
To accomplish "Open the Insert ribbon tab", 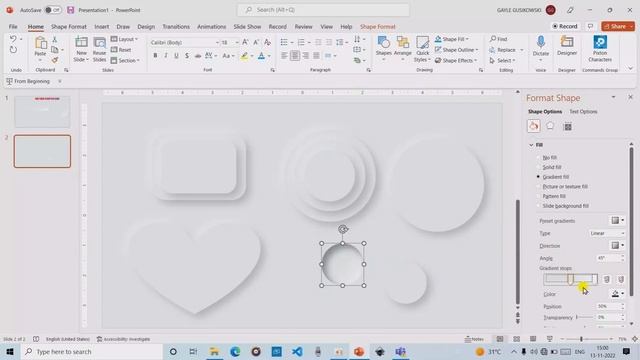I will [x=102, y=27].
